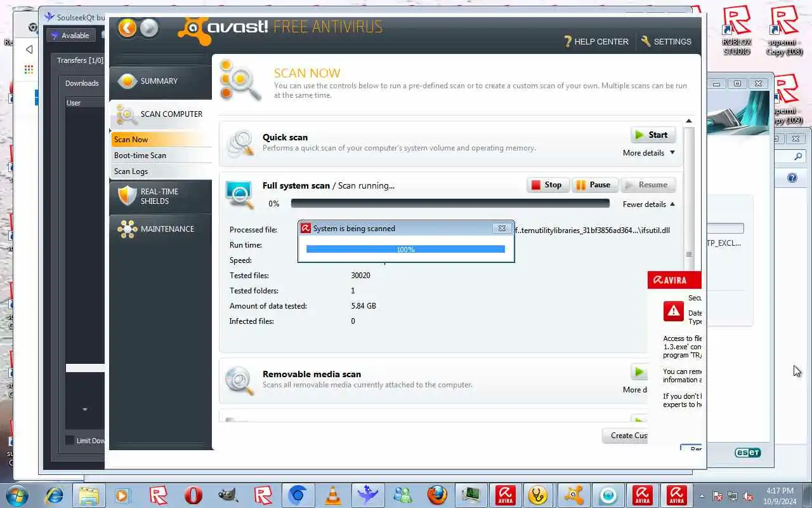Switch to Avast via its orange taskbar icon
The height and width of the screenshot is (508, 812).
573,495
